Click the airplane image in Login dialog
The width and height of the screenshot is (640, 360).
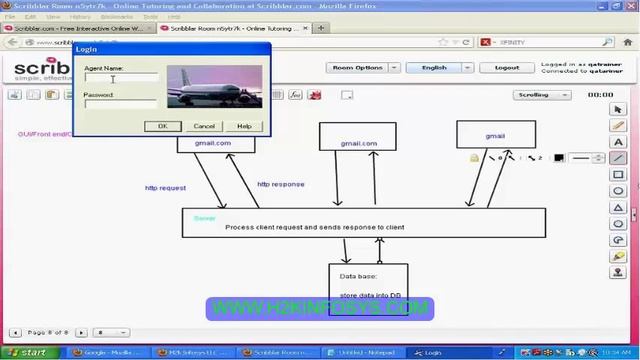point(215,87)
